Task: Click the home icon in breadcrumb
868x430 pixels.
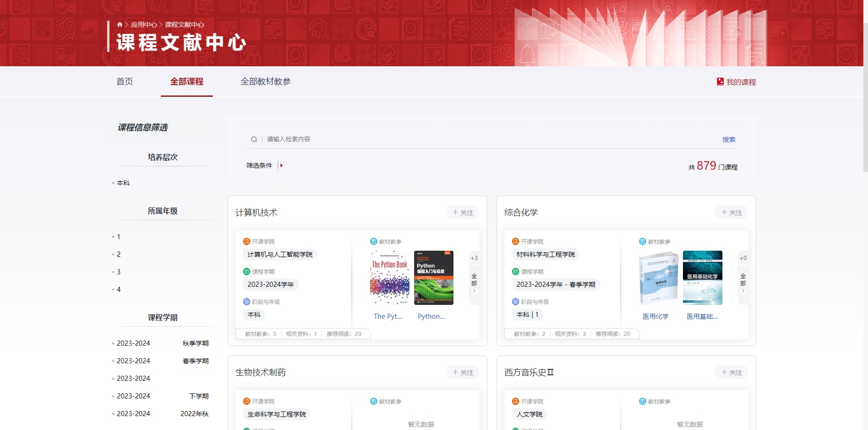Action: [120, 25]
